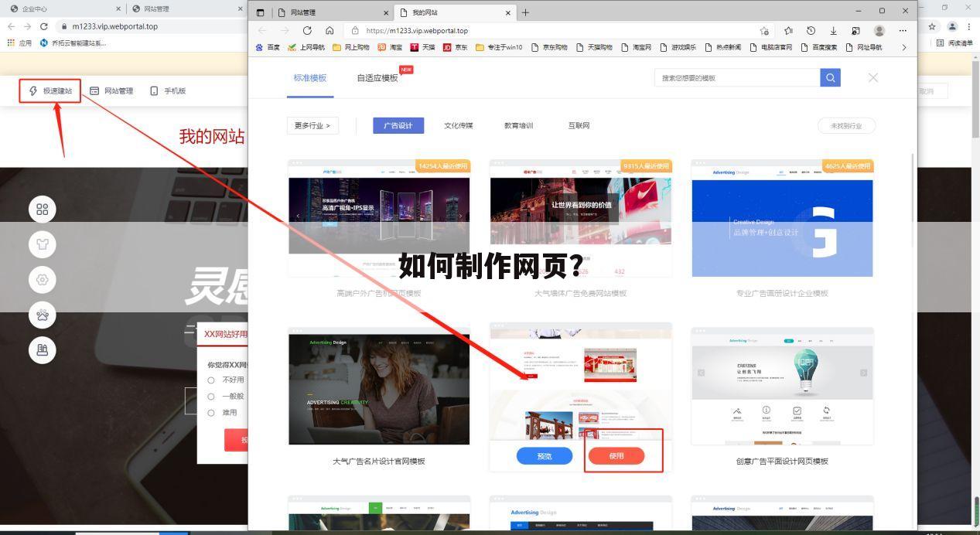
Task: Click the grid icon in left sidebar
Action: click(43, 210)
